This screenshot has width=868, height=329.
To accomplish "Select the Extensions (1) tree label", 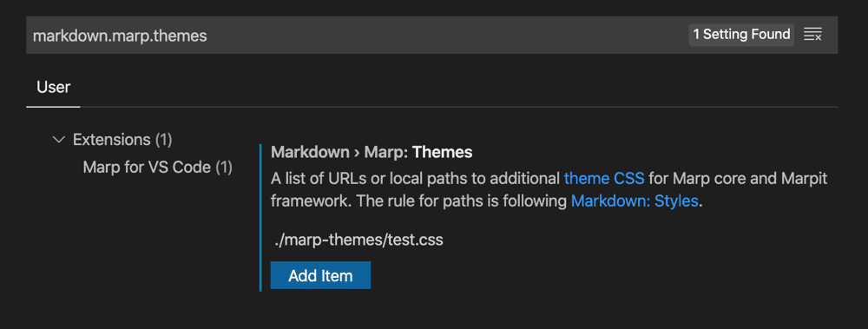I will (122, 140).
